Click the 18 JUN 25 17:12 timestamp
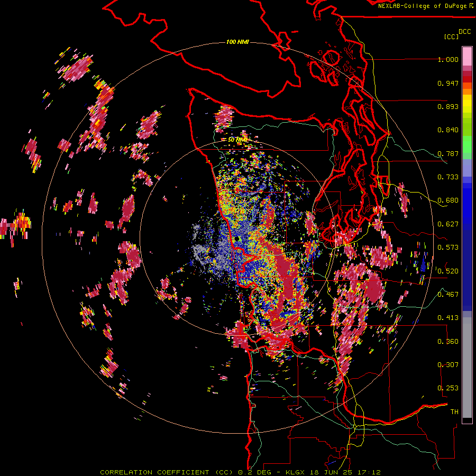476x476 pixels. [344, 472]
